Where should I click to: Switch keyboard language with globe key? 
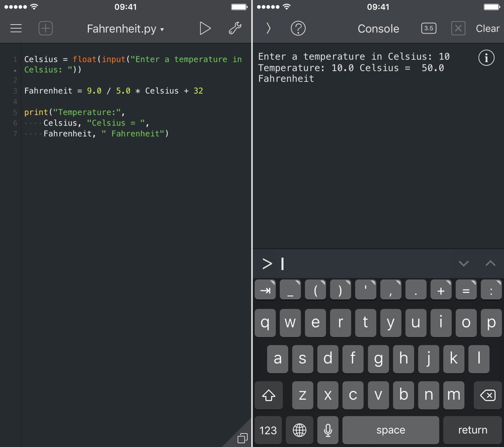point(299,430)
